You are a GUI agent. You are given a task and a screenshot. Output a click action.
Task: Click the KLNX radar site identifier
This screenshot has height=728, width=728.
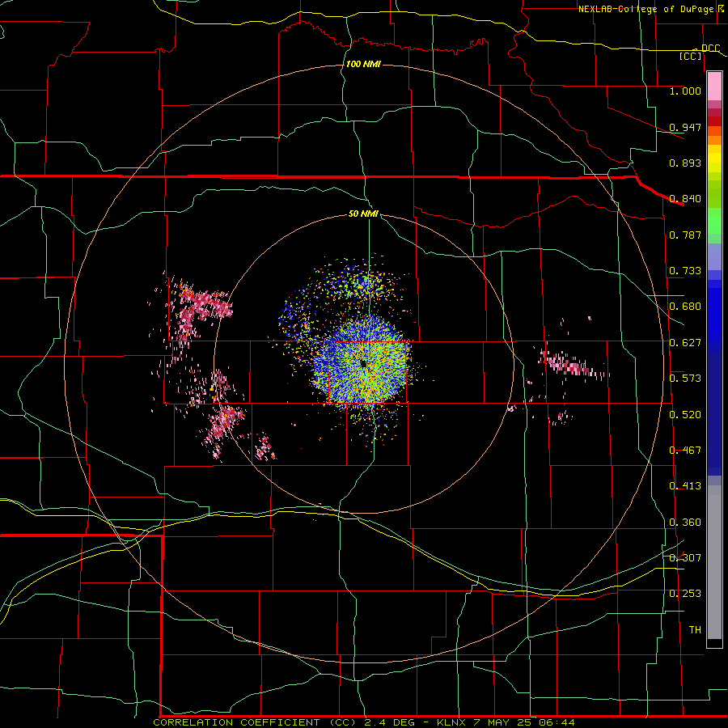pos(453,722)
